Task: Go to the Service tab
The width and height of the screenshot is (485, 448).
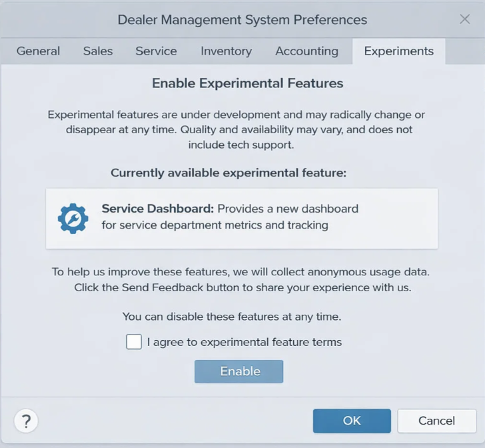Action: tap(156, 51)
